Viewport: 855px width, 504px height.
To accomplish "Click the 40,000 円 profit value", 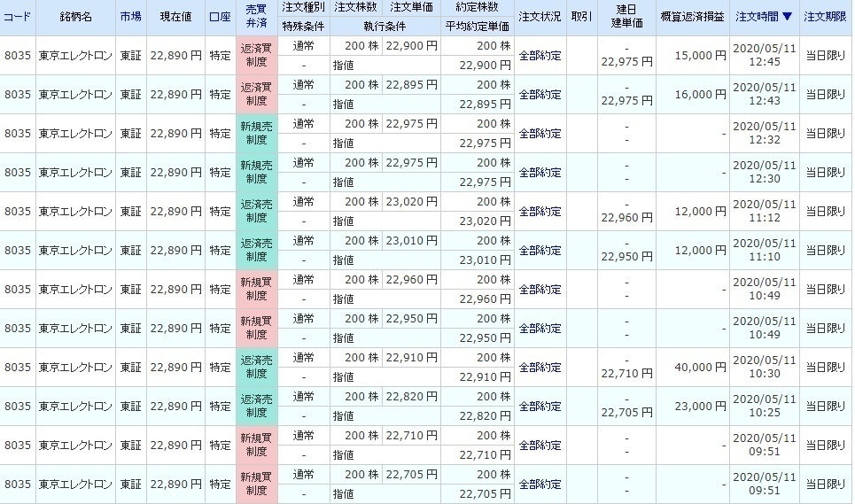I will tap(700, 368).
